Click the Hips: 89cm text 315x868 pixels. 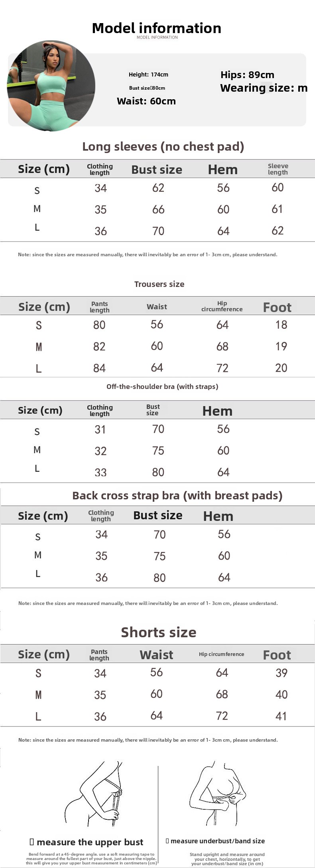point(247,75)
